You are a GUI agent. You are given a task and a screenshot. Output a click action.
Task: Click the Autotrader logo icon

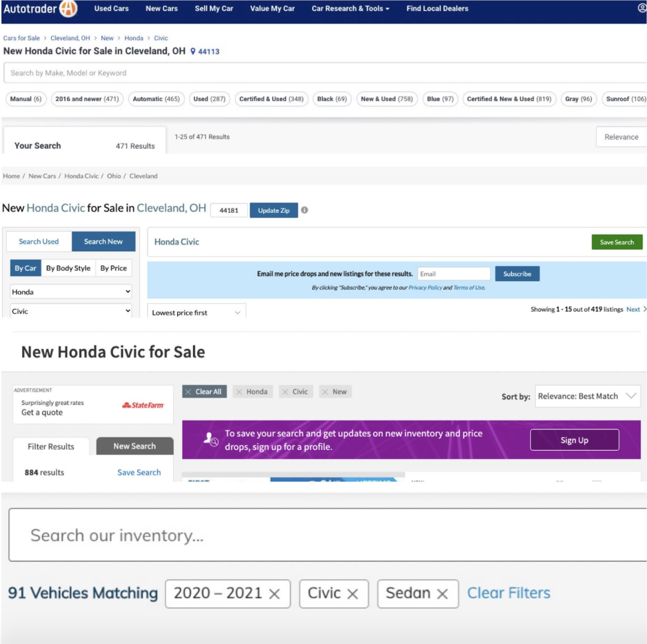coord(68,9)
